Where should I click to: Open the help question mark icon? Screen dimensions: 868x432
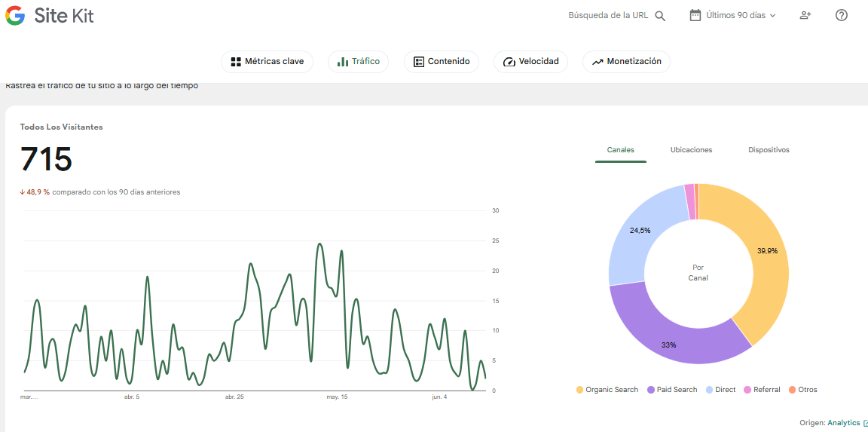point(842,16)
